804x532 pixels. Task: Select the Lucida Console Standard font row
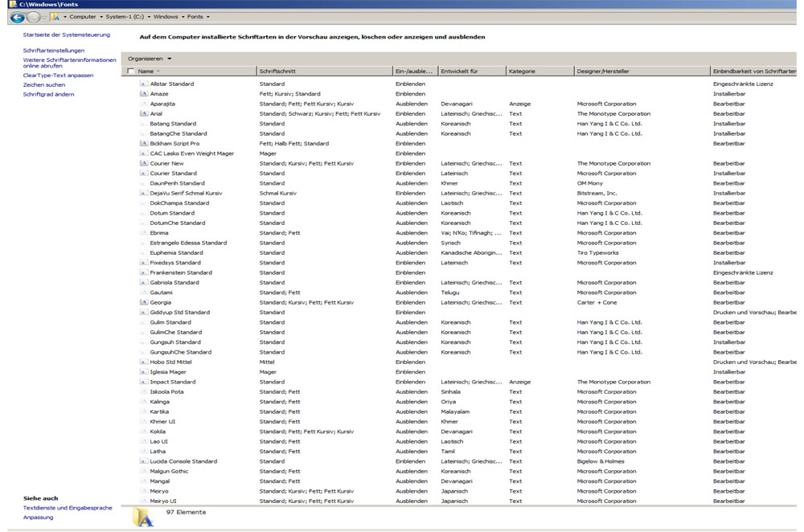(x=183, y=462)
